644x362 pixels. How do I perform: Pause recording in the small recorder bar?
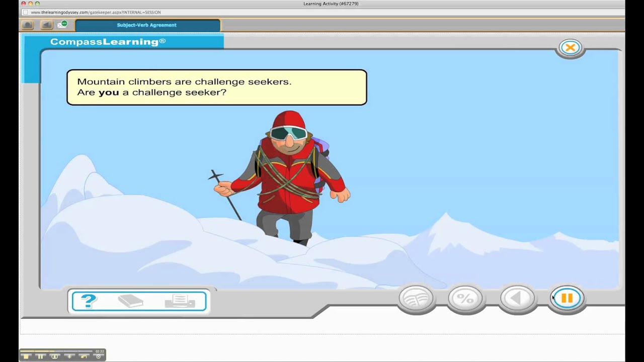[41, 356]
